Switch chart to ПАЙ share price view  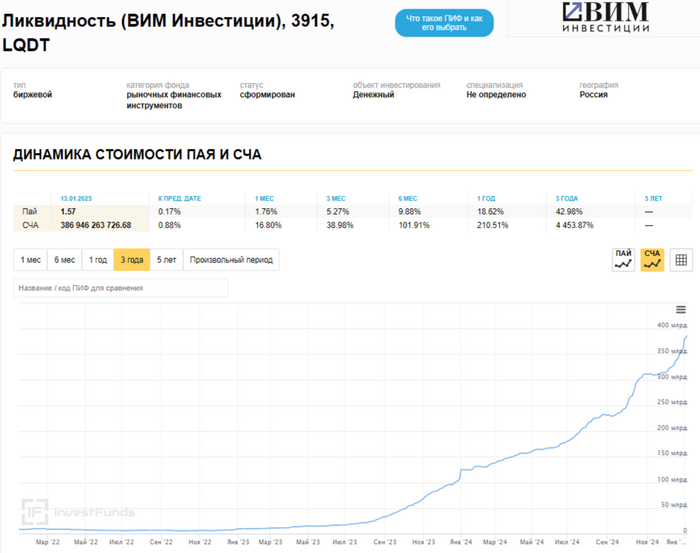pos(623,260)
